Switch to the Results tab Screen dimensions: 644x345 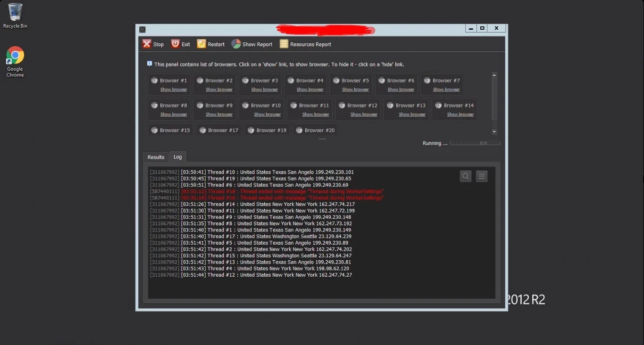pyautogui.click(x=156, y=157)
